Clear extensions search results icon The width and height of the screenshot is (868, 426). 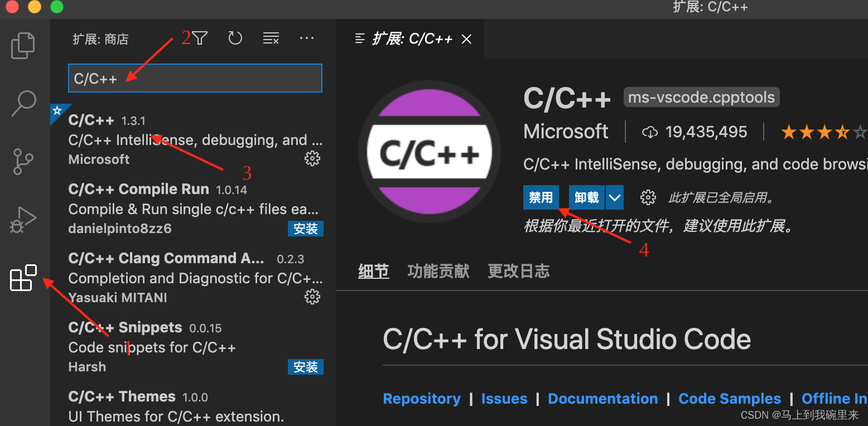(x=271, y=38)
